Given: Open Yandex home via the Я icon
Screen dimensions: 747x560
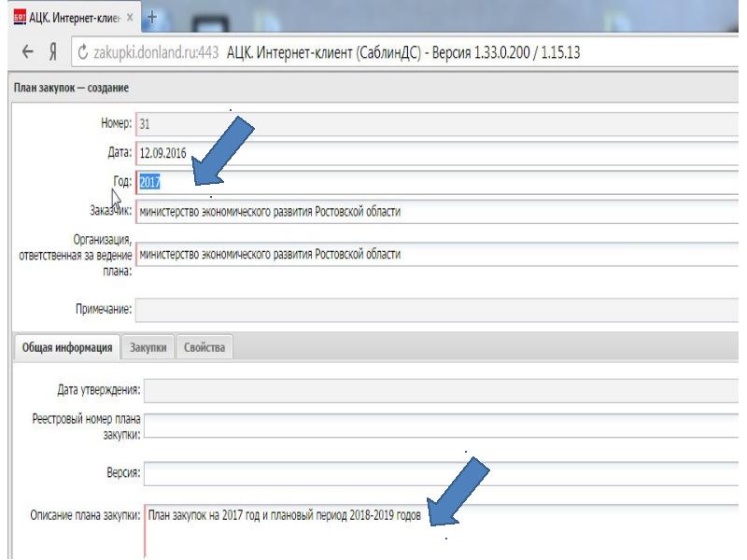Looking at the screenshot, I should point(53,52).
